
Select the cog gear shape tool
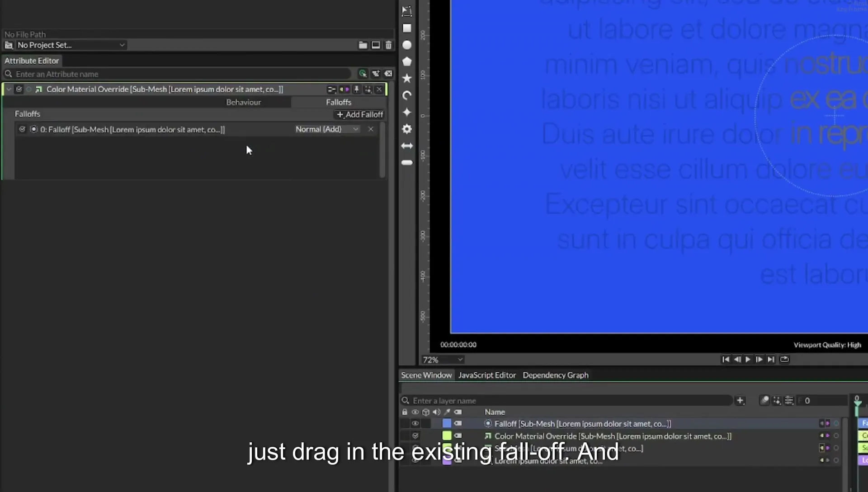(407, 129)
